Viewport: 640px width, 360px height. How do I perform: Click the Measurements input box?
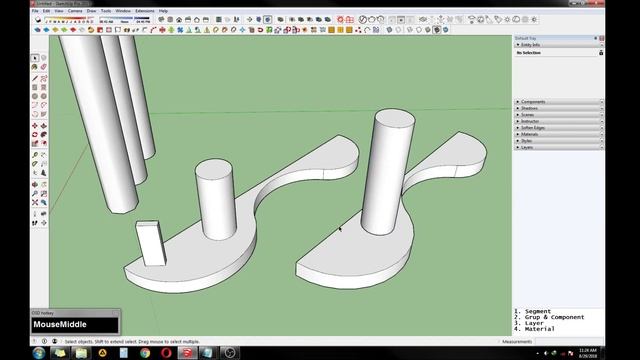pos(569,342)
